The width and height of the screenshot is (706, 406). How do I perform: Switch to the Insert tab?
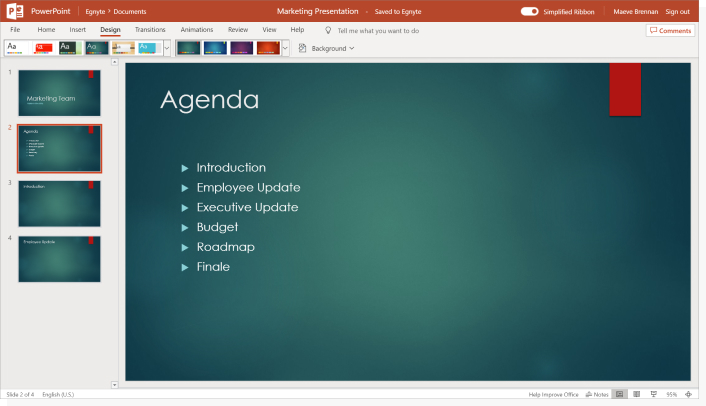77,30
